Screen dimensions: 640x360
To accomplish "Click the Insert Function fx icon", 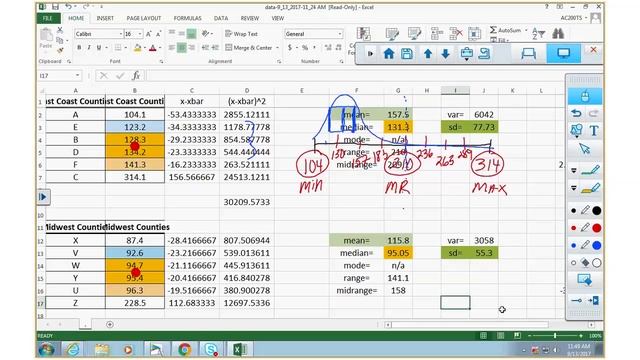I will tap(136, 76).
